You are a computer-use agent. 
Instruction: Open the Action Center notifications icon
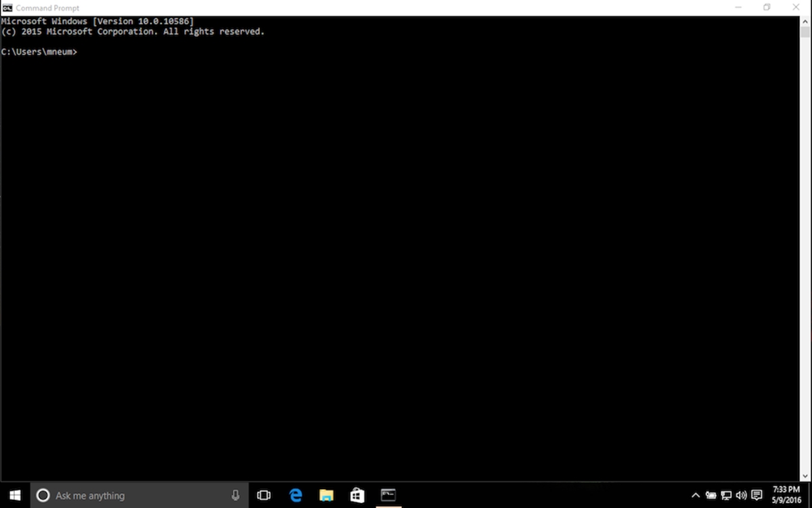[757, 495]
